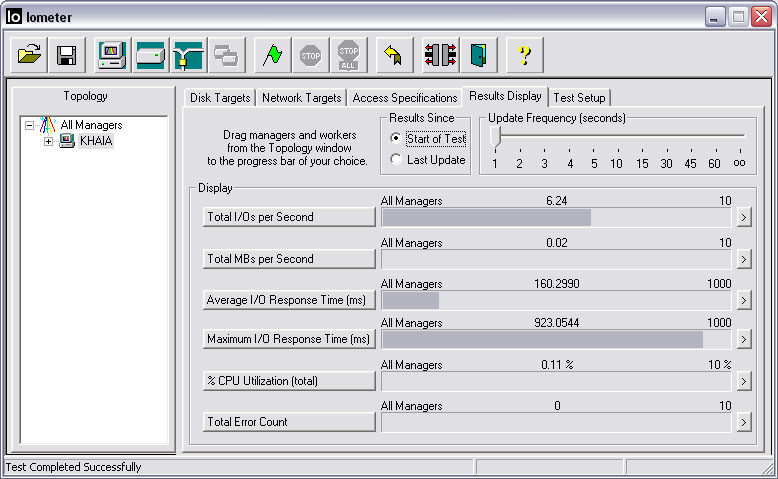Click the % CPU Utilization (total) button
This screenshot has width=778, height=479.
[289, 381]
